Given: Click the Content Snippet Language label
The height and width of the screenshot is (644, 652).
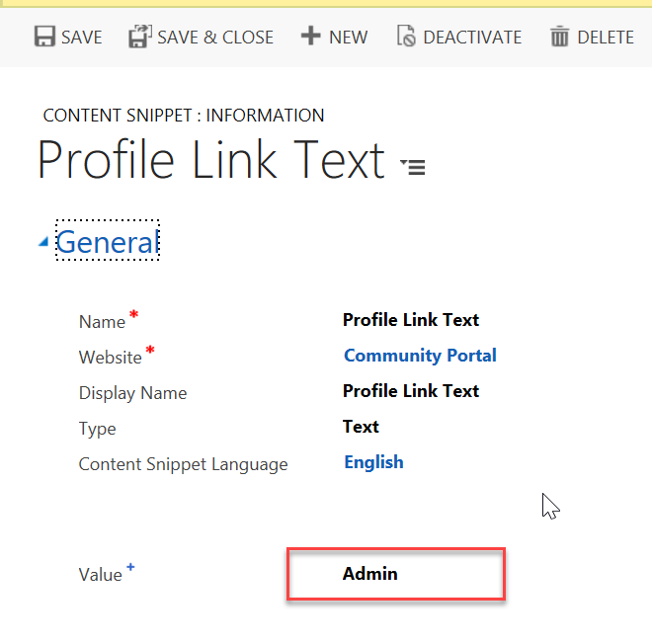Looking at the screenshot, I should [183, 465].
